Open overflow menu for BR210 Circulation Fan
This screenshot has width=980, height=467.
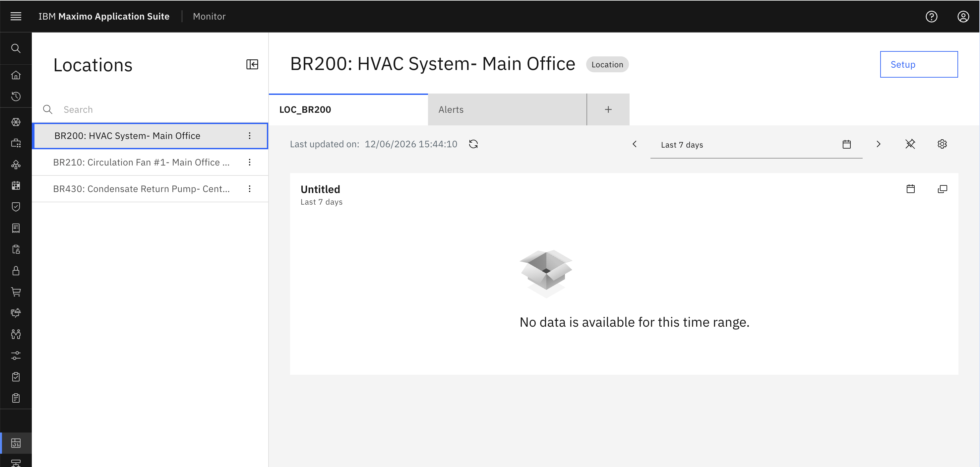click(x=250, y=162)
